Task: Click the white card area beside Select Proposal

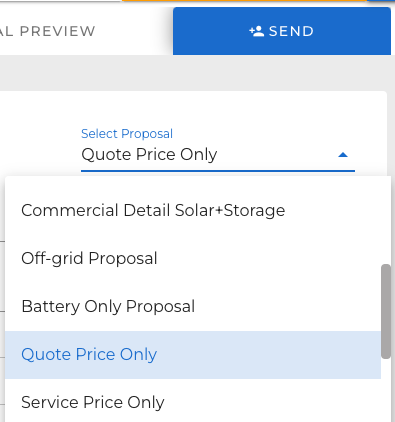Action: [40, 140]
